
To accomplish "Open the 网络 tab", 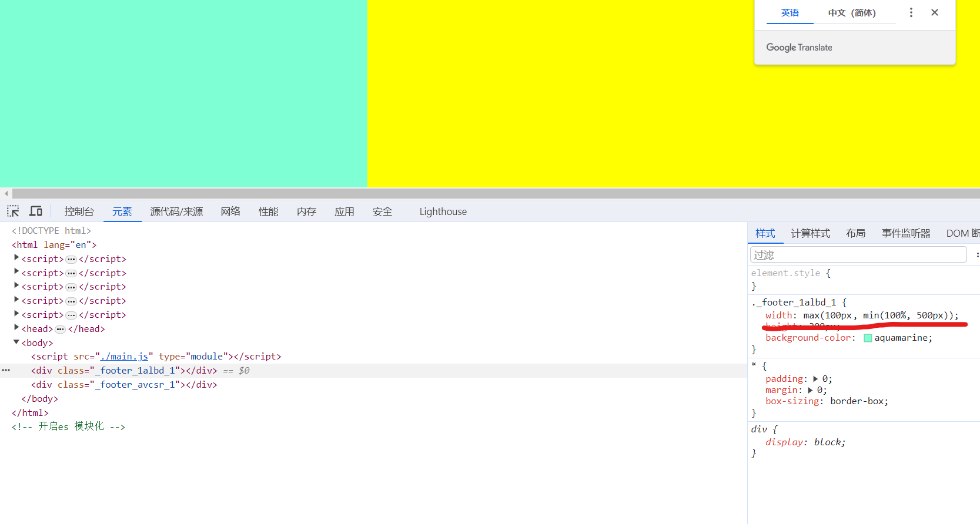I will [230, 211].
